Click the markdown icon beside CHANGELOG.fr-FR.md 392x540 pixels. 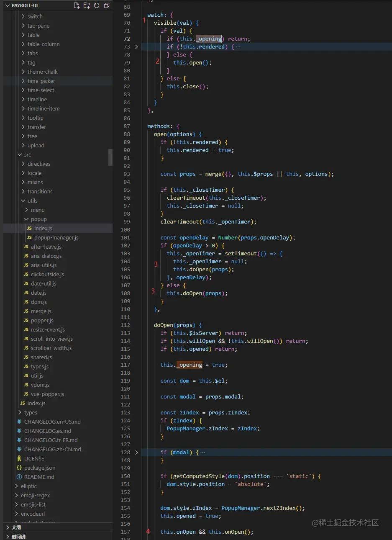[x=19, y=440]
